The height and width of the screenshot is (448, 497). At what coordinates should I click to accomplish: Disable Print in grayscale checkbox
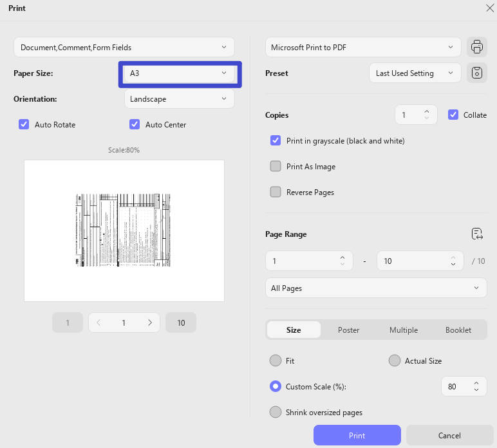[276, 140]
